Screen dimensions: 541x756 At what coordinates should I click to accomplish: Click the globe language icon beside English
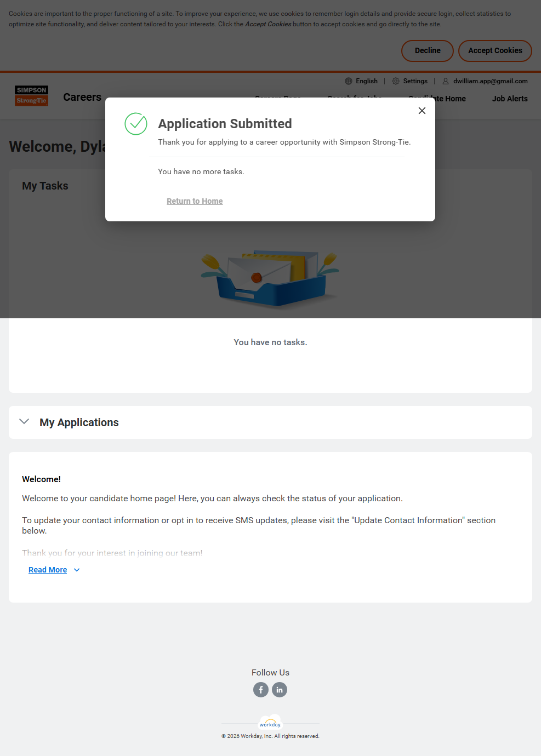point(349,81)
